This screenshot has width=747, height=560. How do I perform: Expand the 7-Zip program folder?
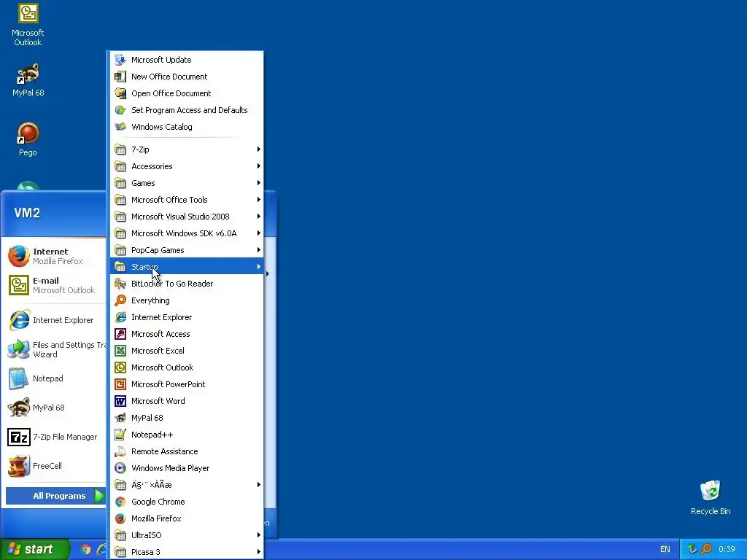(187, 149)
